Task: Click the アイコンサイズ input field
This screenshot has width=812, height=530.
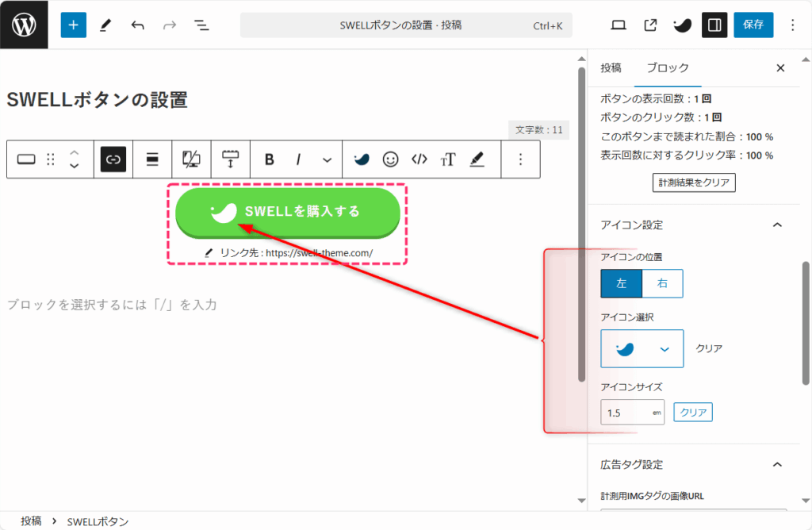Action: tap(626, 413)
